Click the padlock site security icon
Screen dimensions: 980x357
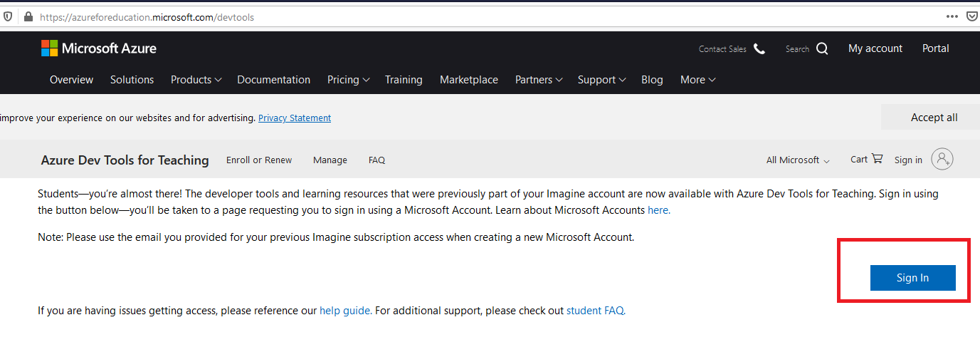coord(28,16)
